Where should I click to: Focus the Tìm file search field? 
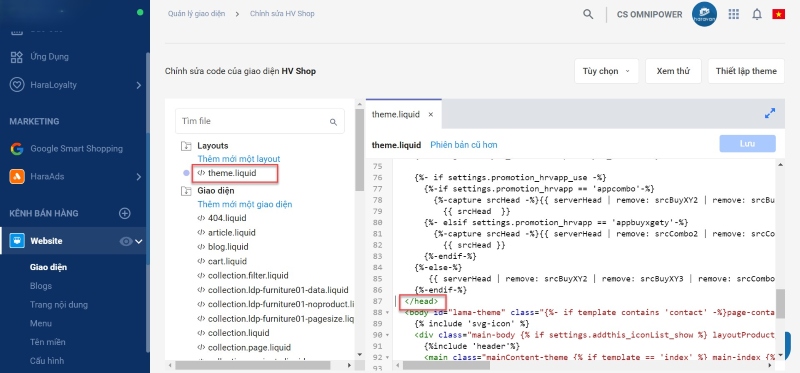pos(260,121)
